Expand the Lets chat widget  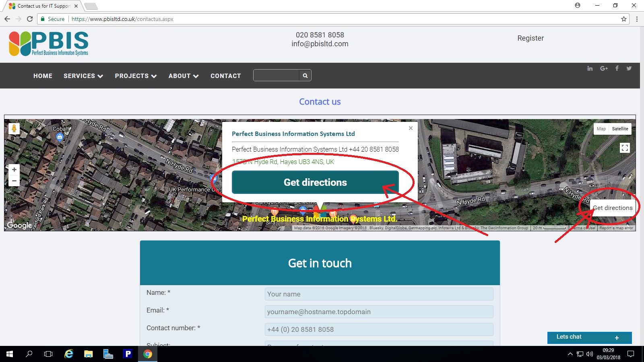point(617,338)
